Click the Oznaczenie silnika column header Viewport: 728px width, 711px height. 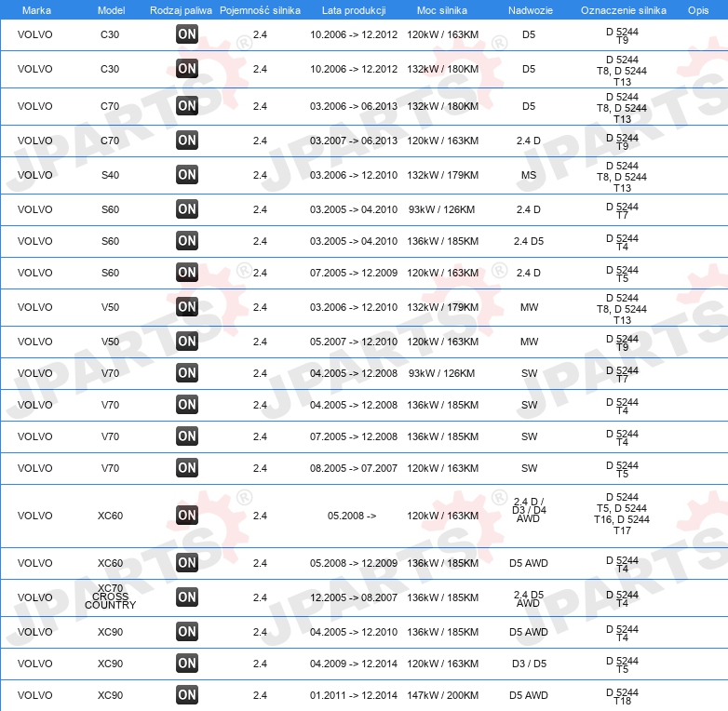pyautogui.click(x=624, y=10)
